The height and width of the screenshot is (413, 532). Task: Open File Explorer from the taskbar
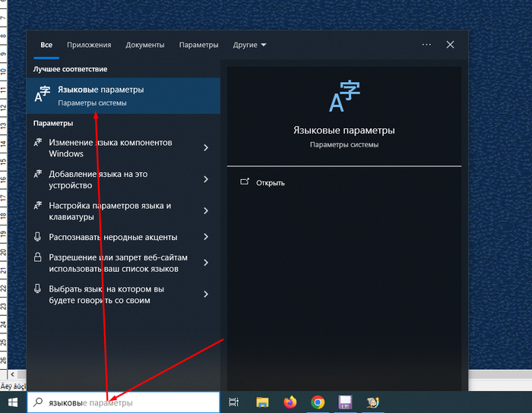pyautogui.click(x=262, y=402)
